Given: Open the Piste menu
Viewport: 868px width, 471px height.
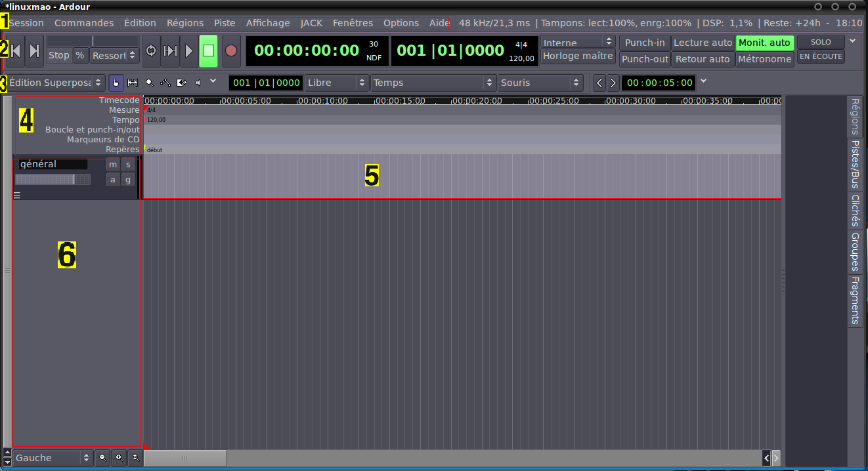Looking at the screenshot, I should click(225, 23).
